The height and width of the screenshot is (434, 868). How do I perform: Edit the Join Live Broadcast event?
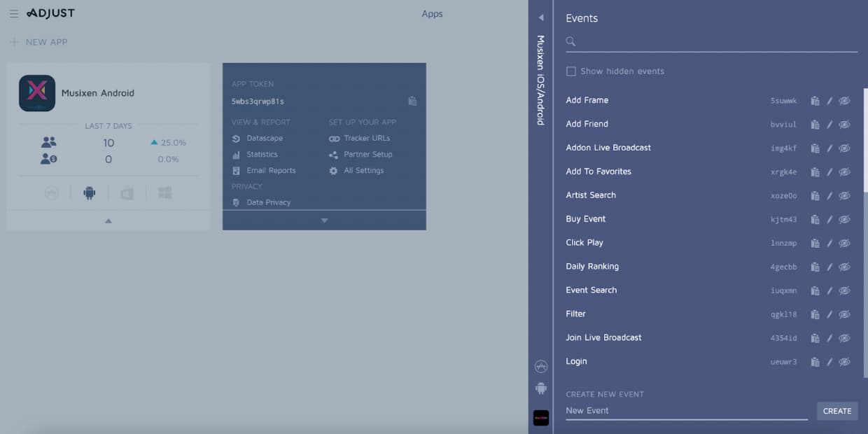pos(829,339)
